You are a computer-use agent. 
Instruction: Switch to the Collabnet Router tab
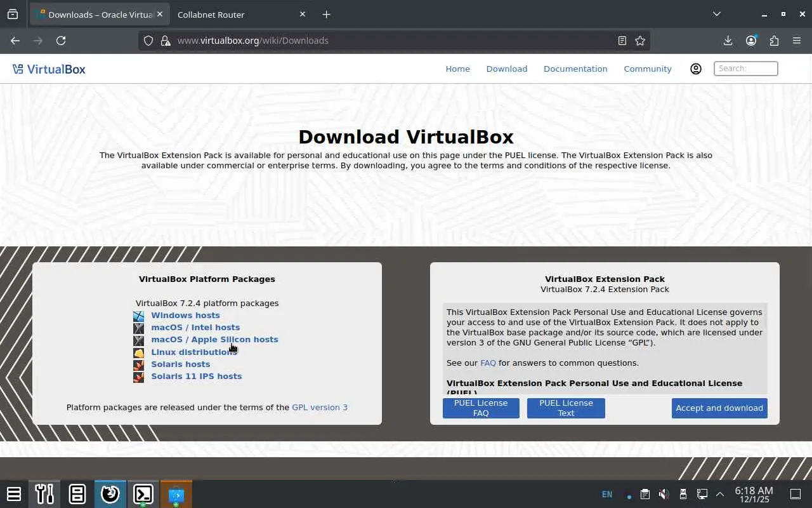coord(232,14)
